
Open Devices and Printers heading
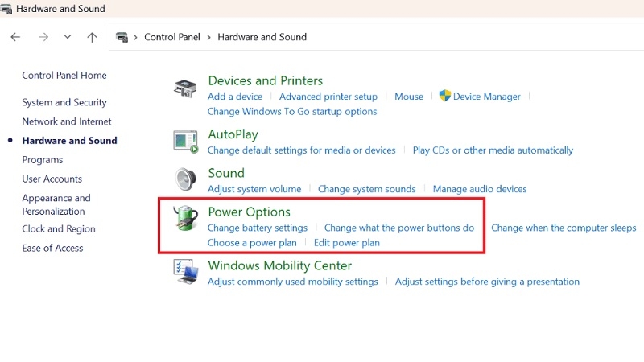click(266, 80)
